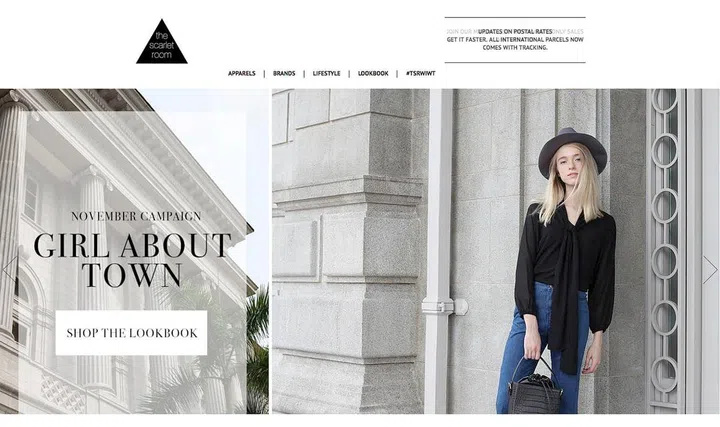Click the black croc bucket bag
Viewport: 720px width, 427px height.
point(535,389)
